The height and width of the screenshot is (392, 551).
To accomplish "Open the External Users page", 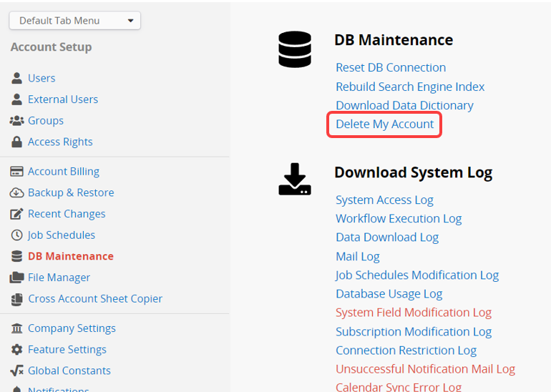I will 63,99.
